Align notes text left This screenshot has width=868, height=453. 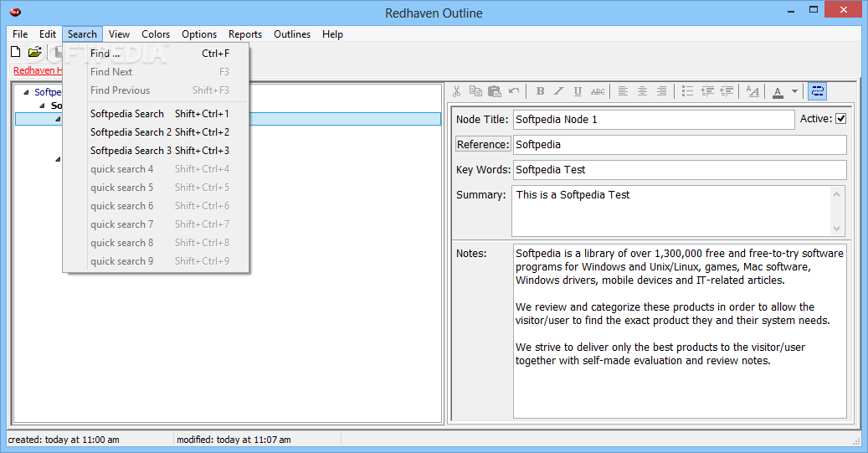click(x=623, y=91)
